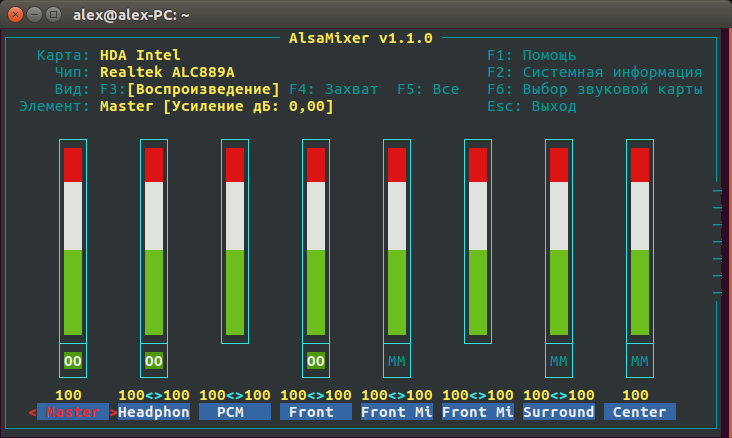Click the Элемент: label
This screenshot has width=732, height=438.
[x=55, y=106]
